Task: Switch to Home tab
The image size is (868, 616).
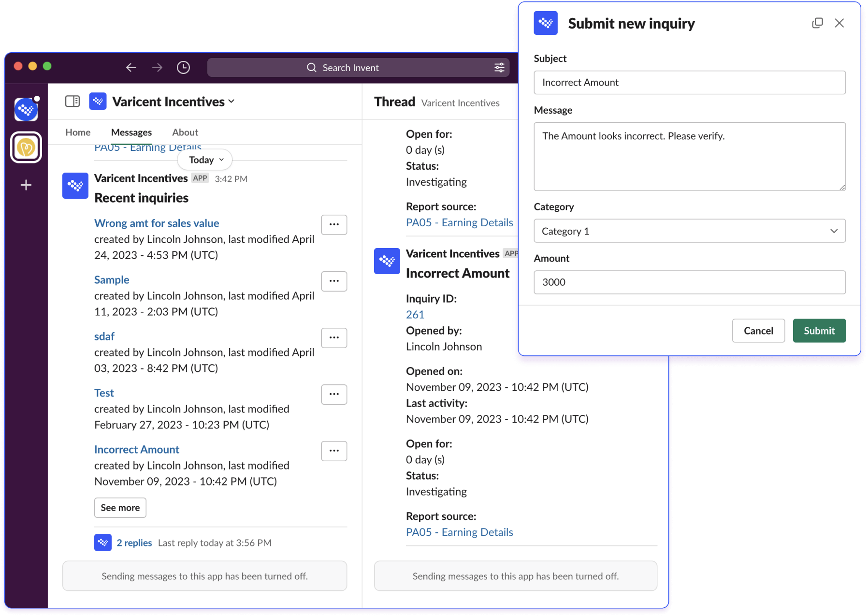Action: click(x=78, y=132)
